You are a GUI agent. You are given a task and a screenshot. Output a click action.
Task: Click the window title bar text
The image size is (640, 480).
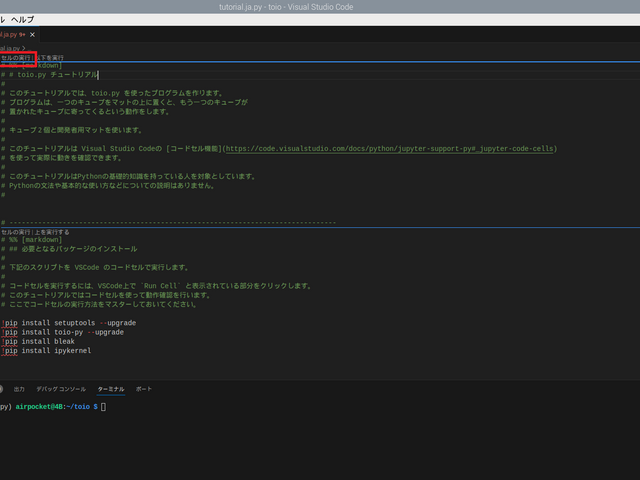coord(286,7)
